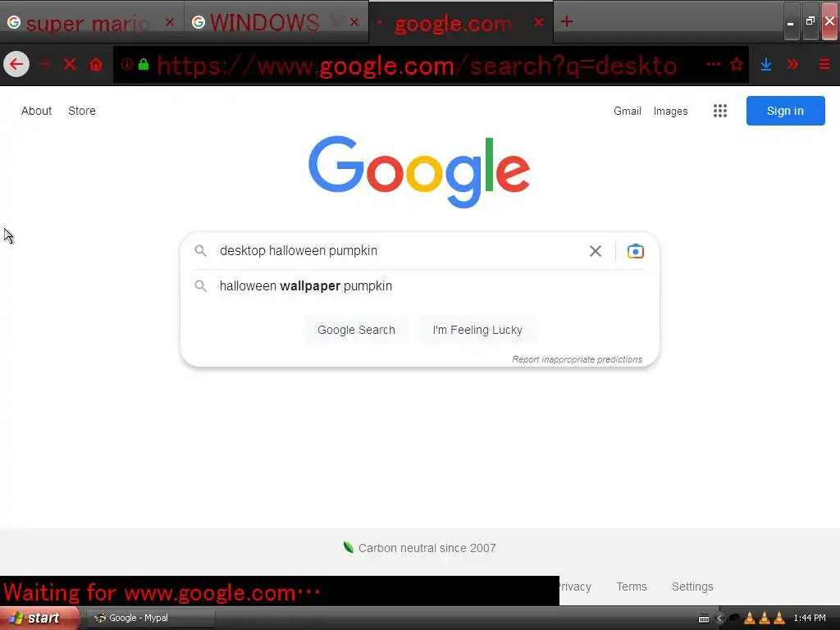Click the on-screen keyboard tray icon
The height and width of the screenshot is (630, 840).
pos(704,619)
